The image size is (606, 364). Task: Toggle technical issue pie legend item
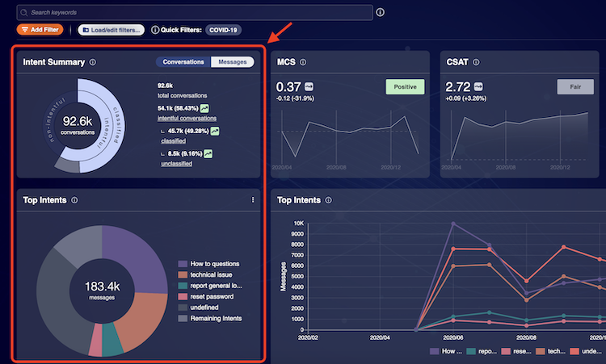205,275
